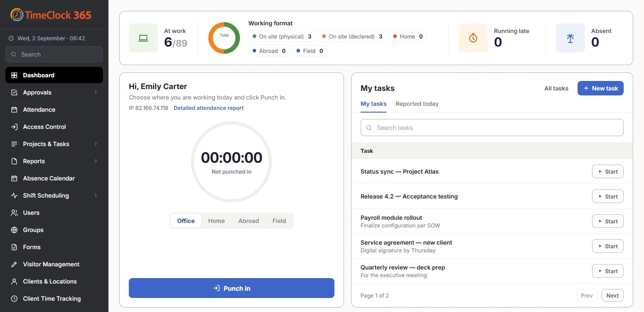Screen dimensions: 644x312
Task: Start the Status sync — Project Atlas task
Action: click(608, 171)
